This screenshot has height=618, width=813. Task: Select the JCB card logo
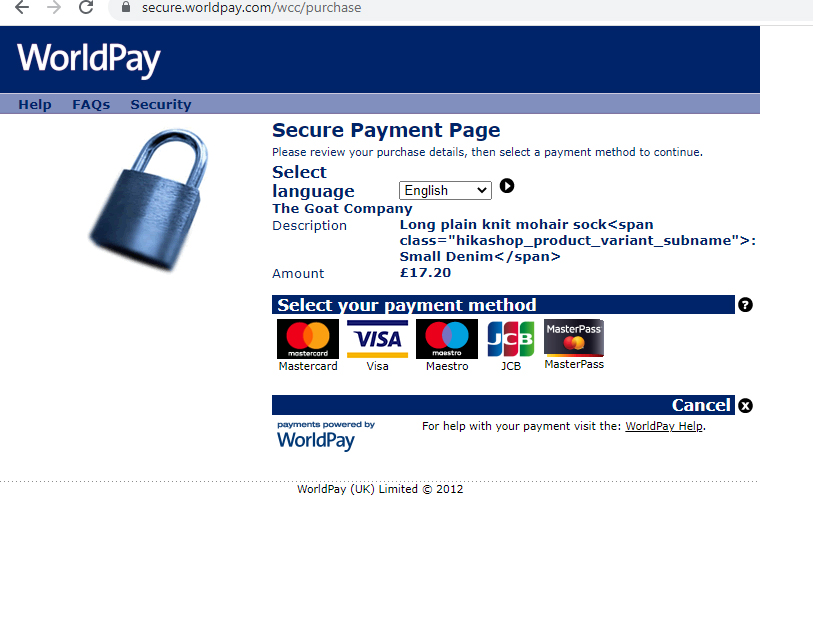click(511, 339)
